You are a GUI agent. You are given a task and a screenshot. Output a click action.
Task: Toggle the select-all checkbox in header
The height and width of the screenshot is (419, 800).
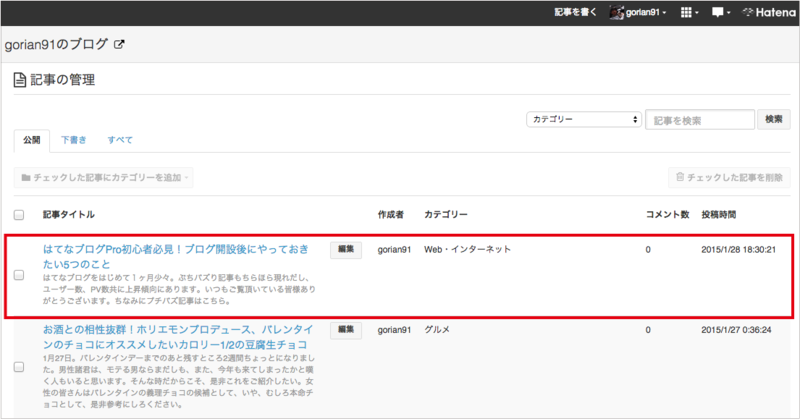point(19,215)
